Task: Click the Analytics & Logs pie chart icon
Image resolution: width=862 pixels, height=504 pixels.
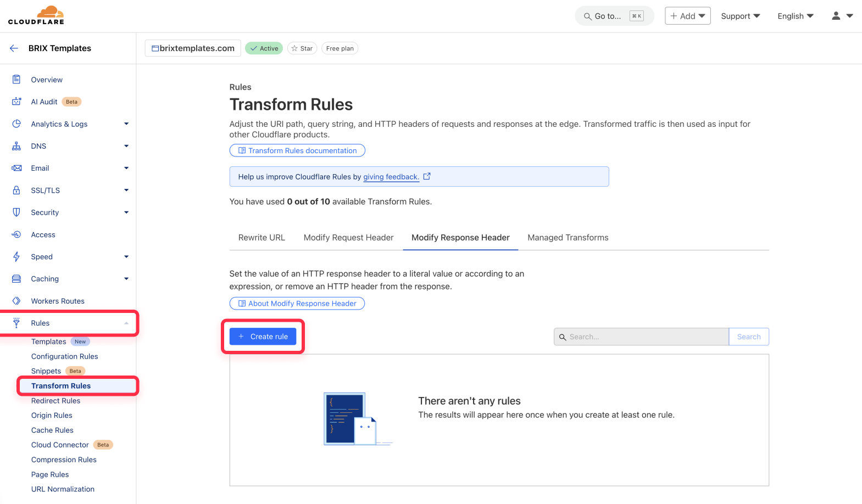Action: pyautogui.click(x=16, y=124)
